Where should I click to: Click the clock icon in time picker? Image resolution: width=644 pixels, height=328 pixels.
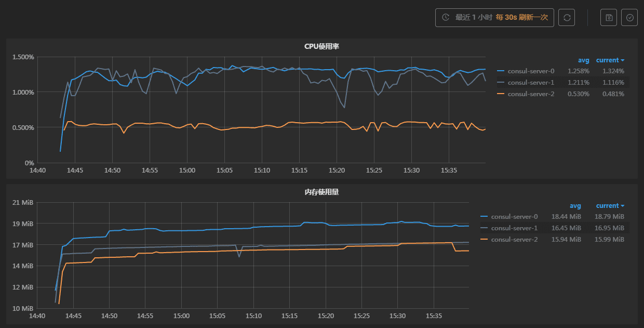tap(446, 17)
